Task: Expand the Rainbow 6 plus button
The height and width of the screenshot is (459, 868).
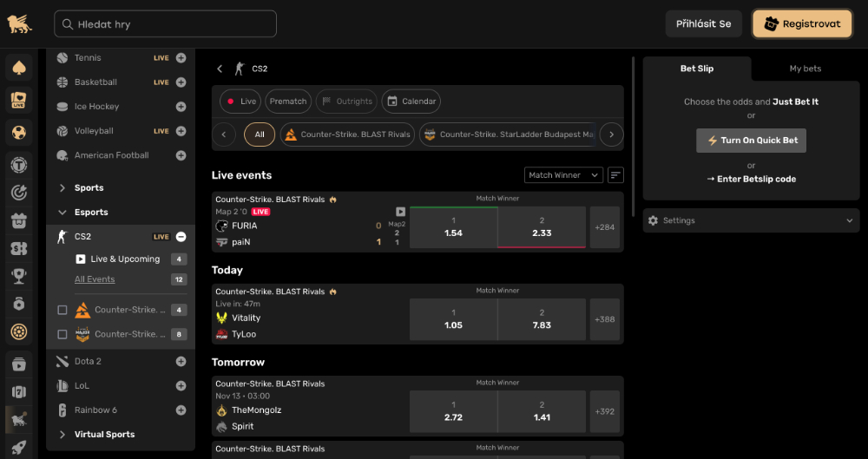Action: coord(181,410)
